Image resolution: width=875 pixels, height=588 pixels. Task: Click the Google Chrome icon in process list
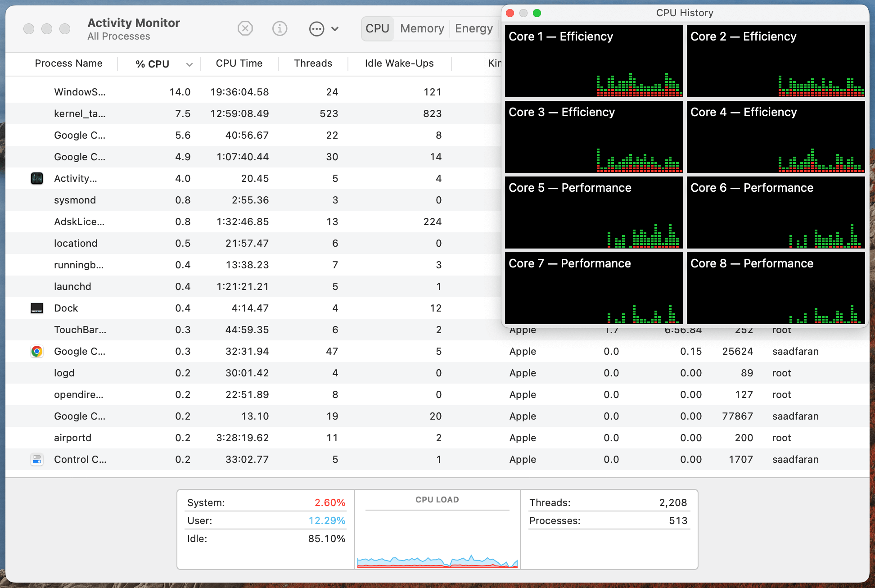tap(37, 351)
